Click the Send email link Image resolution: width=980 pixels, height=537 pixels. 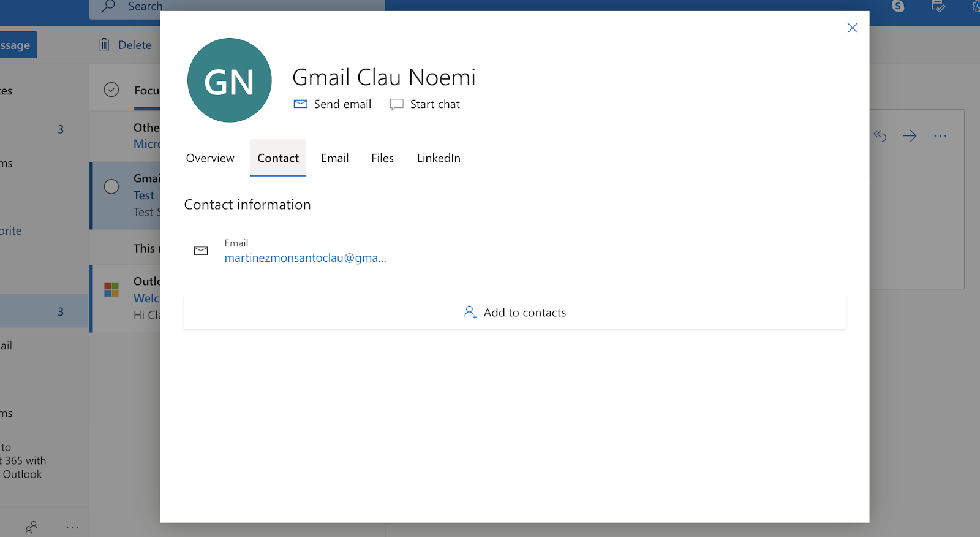click(x=333, y=104)
